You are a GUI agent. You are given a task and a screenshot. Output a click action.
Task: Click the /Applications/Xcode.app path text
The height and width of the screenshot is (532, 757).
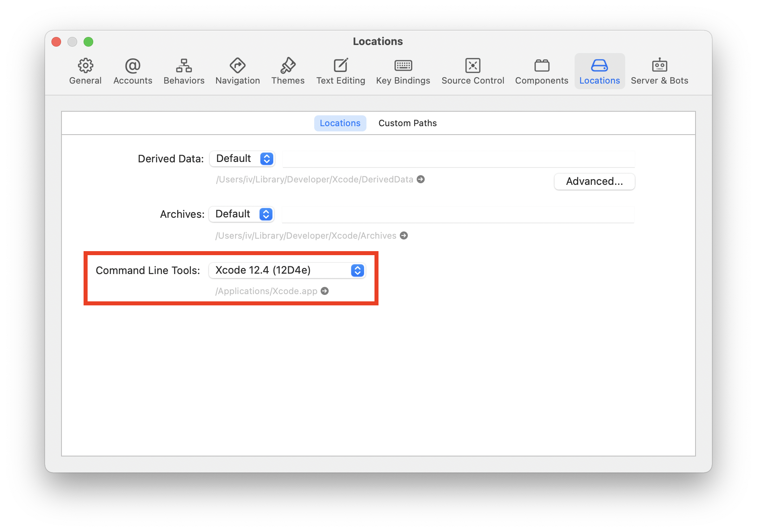click(x=266, y=291)
